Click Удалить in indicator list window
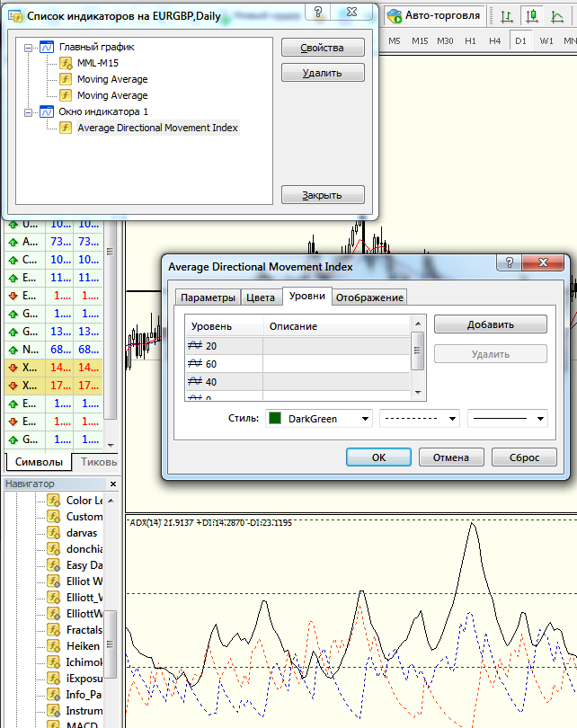The height and width of the screenshot is (728, 577). coord(323,73)
